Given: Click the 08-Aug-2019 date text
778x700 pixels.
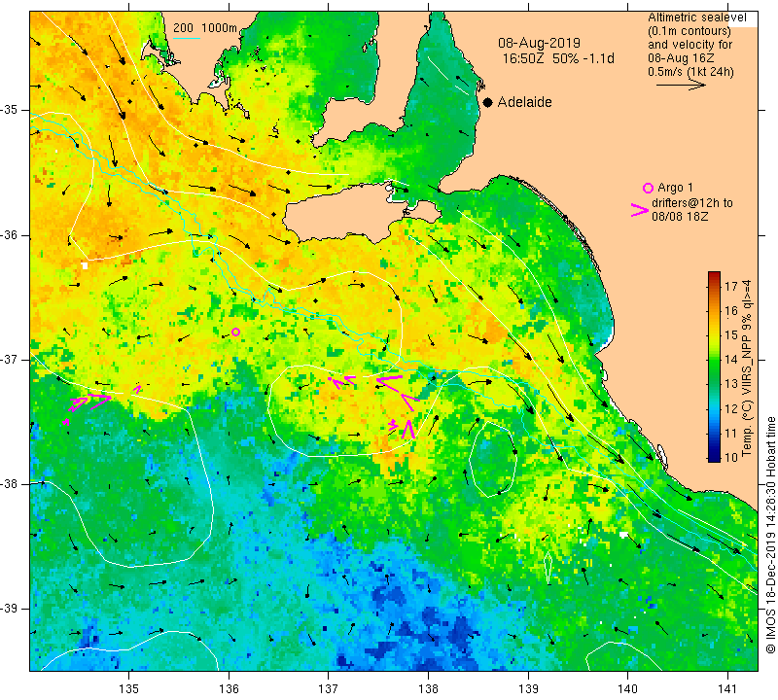Looking at the screenshot, I should coord(539,43).
